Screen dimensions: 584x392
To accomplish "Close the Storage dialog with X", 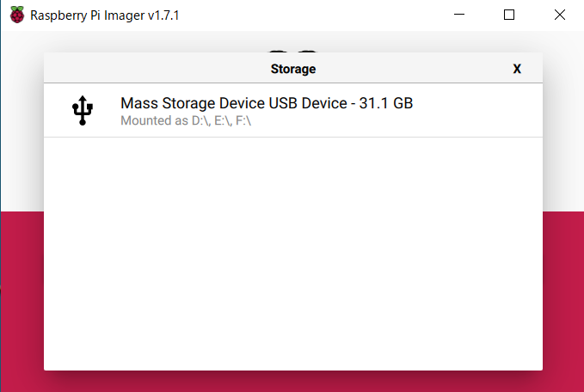I will [x=517, y=69].
